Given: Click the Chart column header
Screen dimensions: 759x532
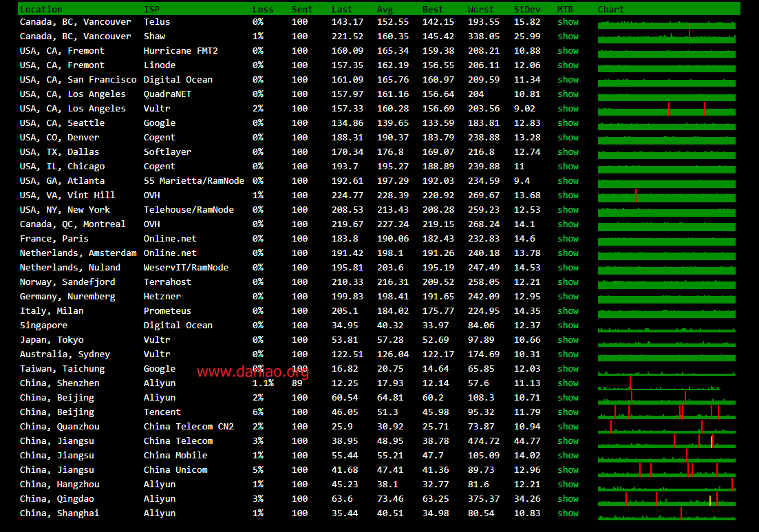Looking at the screenshot, I should tap(611, 9).
